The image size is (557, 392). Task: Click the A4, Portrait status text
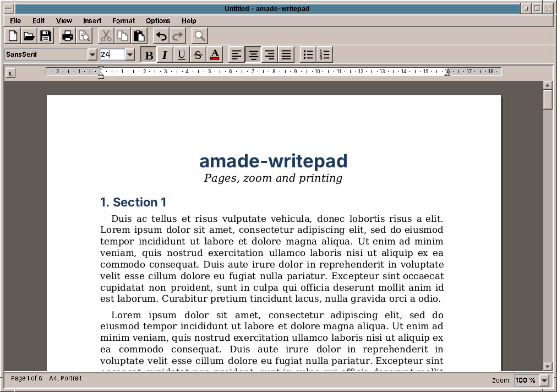65,378
